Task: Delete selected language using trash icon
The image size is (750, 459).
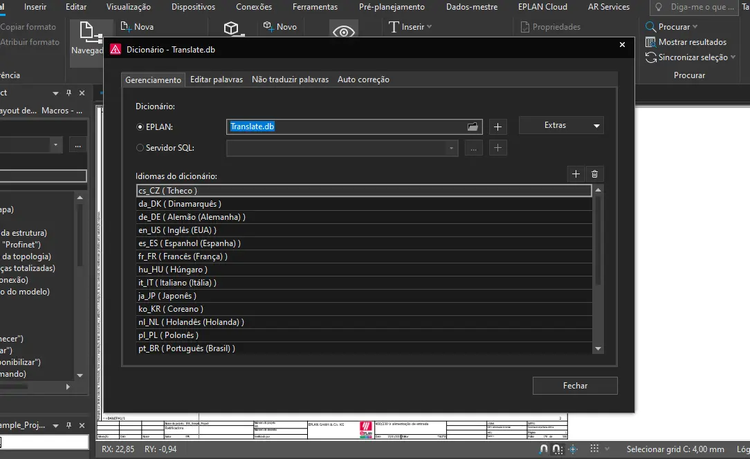Action: click(594, 174)
